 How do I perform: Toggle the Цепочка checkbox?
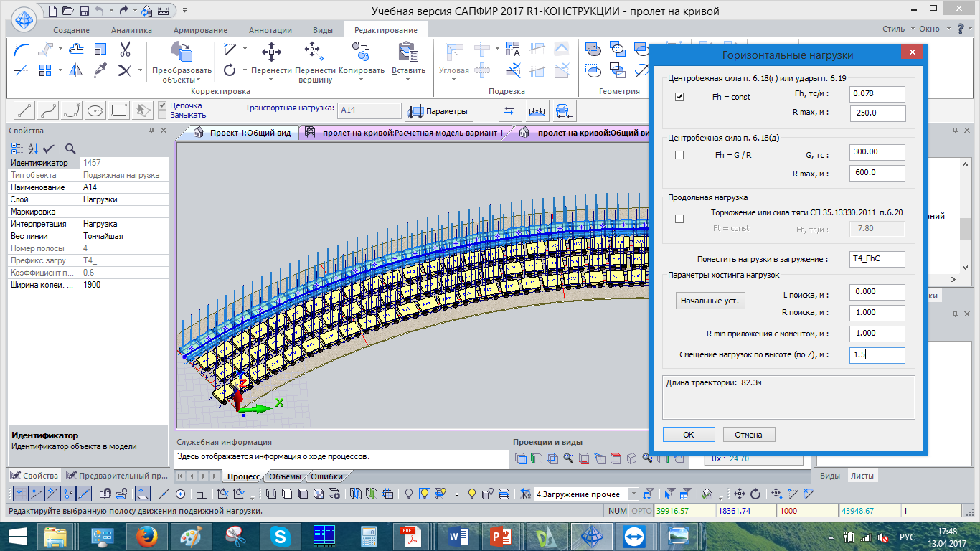(162, 105)
